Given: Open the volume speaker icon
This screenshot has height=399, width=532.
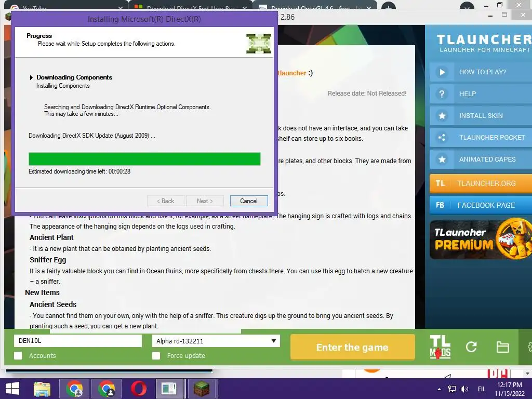Looking at the screenshot, I should [x=464, y=389].
